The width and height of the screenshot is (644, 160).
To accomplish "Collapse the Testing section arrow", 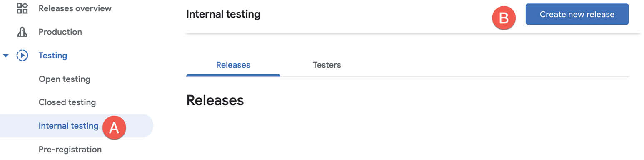I will 6,56.
